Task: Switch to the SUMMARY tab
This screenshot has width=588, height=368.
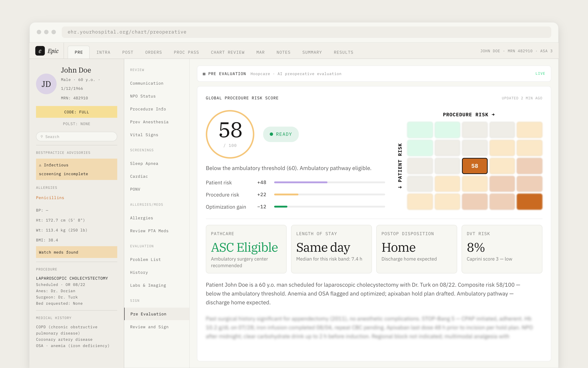Action: point(312,52)
